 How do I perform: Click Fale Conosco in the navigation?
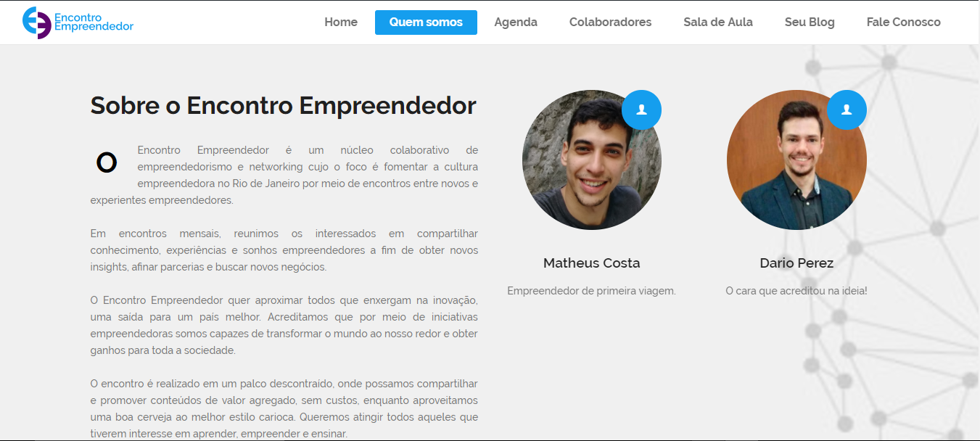[x=903, y=22]
